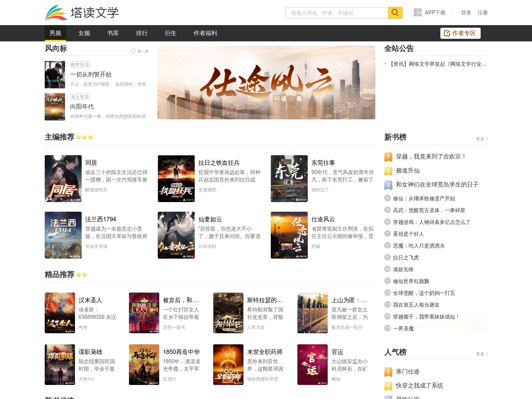The width and height of the screenshot is (532, 399).
Task: Open the APP下载 QR code icon
Action: click(417, 13)
